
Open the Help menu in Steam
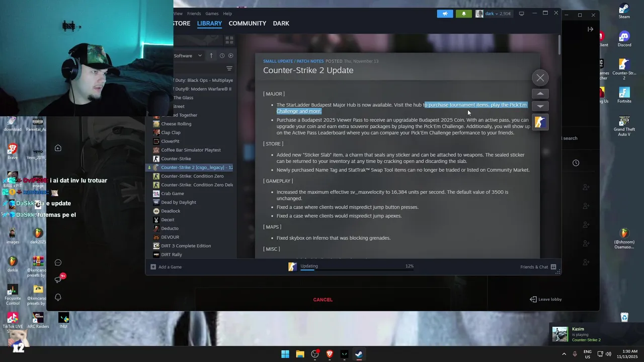point(227,14)
